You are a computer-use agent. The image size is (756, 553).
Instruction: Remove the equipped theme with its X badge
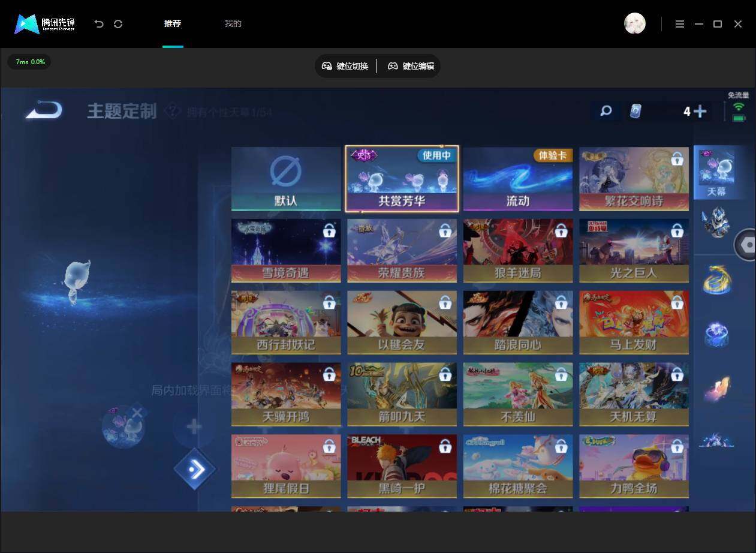pyautogui.click(x=137, y=413)
